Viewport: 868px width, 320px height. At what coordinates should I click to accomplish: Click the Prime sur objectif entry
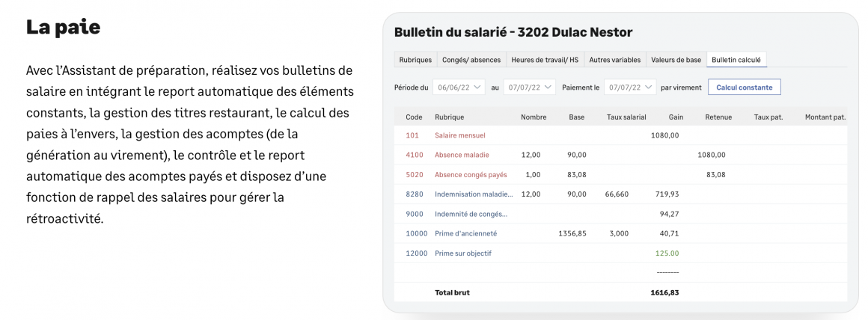point(463,253)
